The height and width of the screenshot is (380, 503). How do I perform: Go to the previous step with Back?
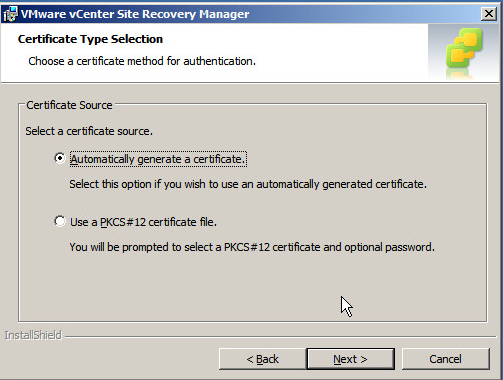point(262,359)
